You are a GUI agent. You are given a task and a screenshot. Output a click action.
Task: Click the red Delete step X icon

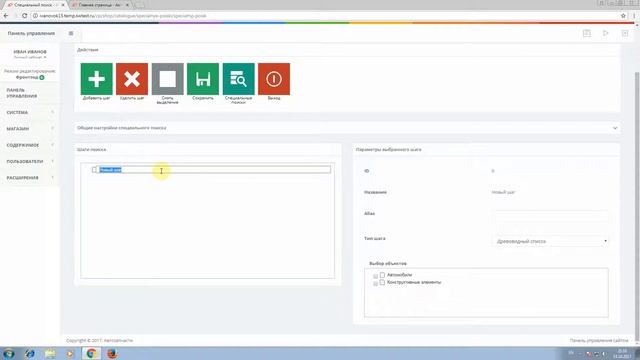[132, 79]
